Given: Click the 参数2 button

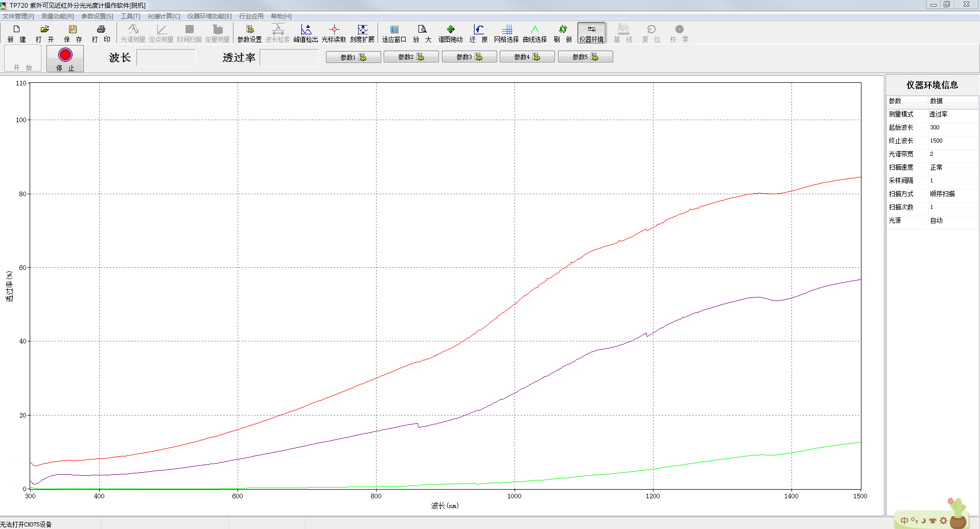Looking at the screenshot, I should pos(411,57).
